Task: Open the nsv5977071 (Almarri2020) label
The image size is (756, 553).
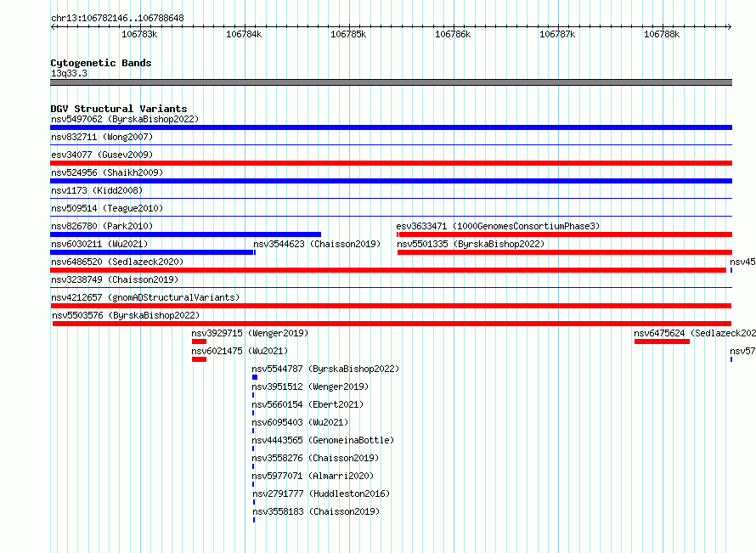Action: coord(313,476)
